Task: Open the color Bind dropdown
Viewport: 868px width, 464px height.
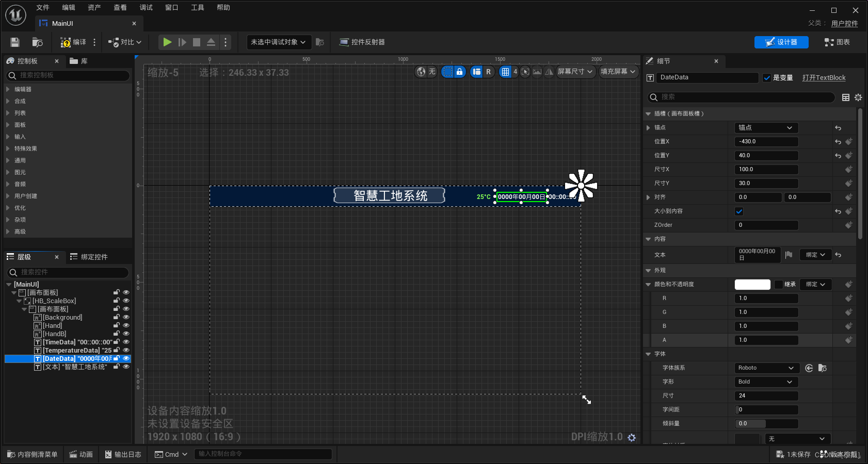Action: click(816, 285)
